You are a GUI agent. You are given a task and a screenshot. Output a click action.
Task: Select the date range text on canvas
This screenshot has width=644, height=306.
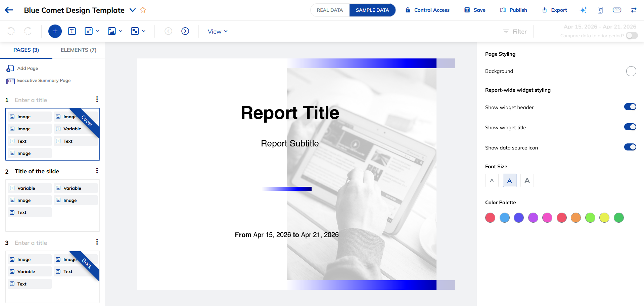pos(287,235)
